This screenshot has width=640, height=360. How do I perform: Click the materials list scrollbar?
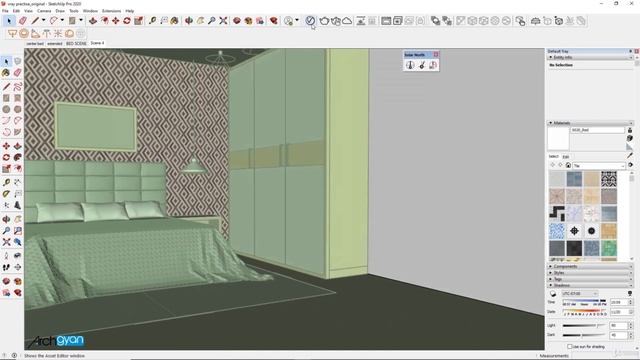(631, 216)
